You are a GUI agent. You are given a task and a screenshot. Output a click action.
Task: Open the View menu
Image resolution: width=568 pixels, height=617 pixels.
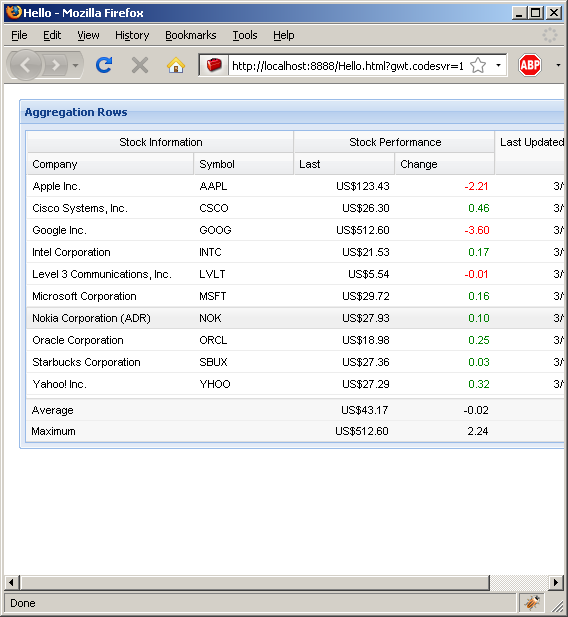[88, 35]
